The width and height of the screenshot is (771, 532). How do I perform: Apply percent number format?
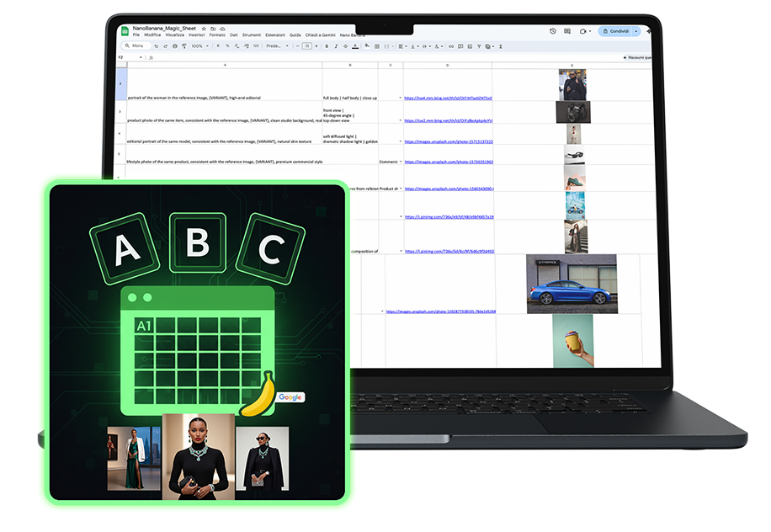(x=227, y=46)
